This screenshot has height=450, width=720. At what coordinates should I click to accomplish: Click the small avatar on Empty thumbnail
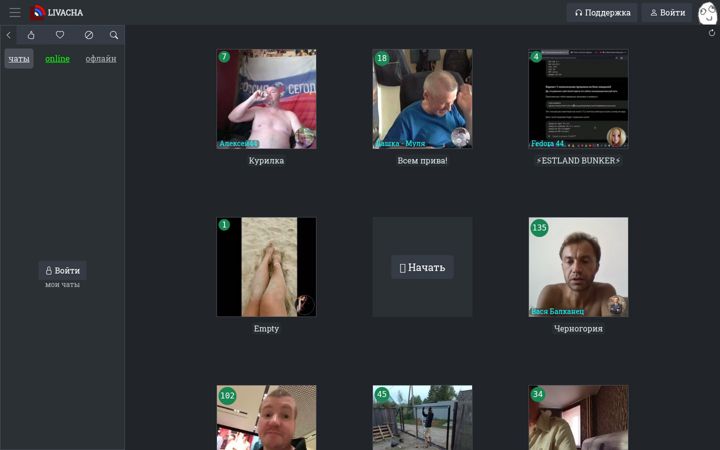pyautogui.click(x=304, y=305)
